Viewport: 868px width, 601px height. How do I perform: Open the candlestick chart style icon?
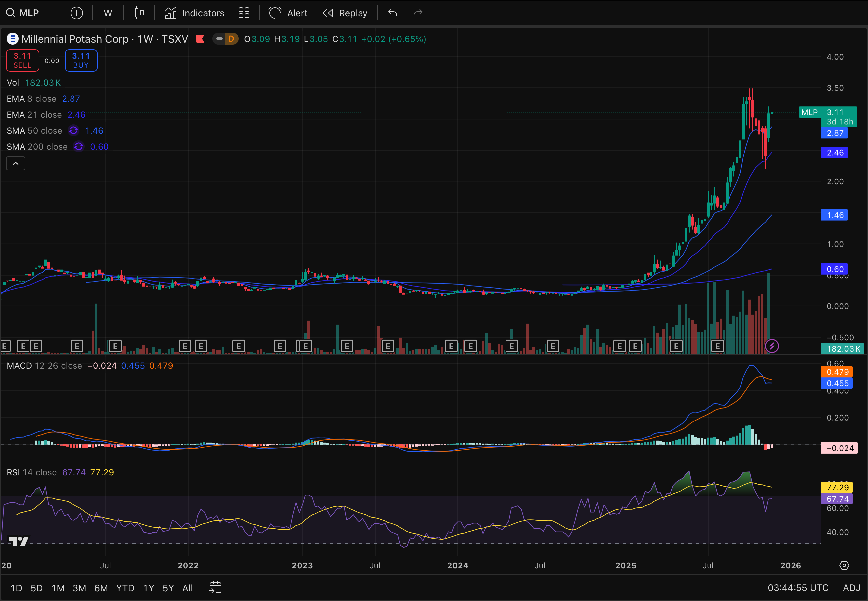pyautogui.click(x=139, y=13)
